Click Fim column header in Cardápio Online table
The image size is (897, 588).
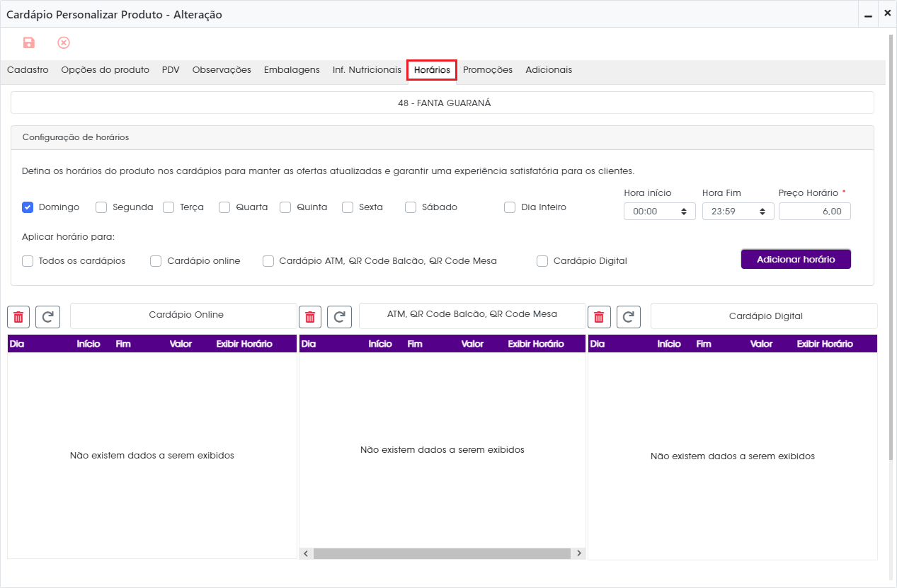tap(123, 344)
